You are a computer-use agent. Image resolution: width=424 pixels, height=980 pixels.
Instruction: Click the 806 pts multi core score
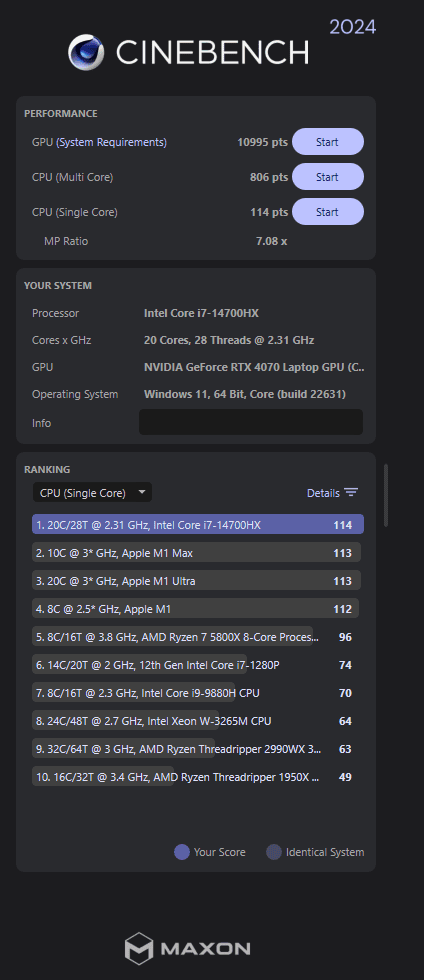tap(269, 178)
